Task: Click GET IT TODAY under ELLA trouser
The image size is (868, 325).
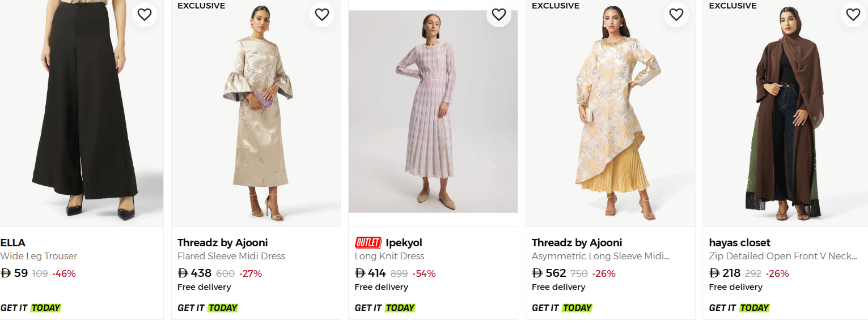Action: pyautogui.click(x=31, y=308)
